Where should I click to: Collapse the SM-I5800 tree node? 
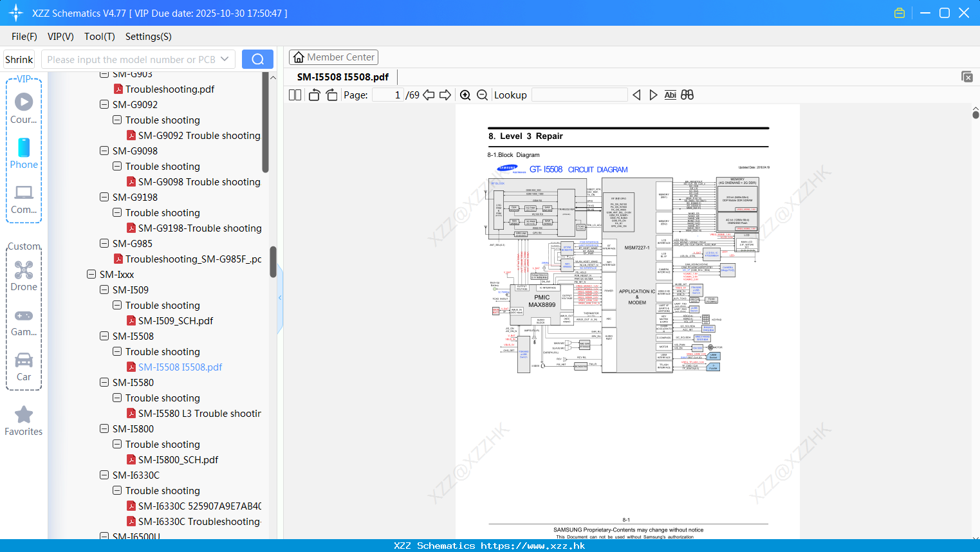[104, 428]
